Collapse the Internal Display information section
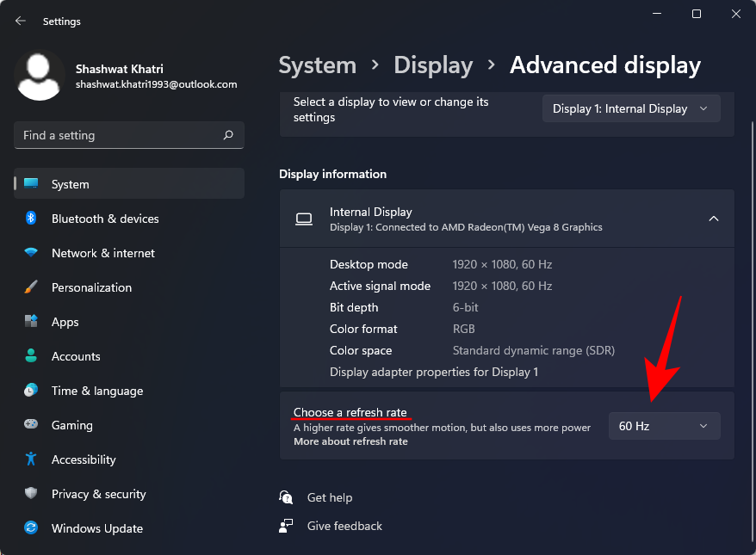 pos(713,219)
